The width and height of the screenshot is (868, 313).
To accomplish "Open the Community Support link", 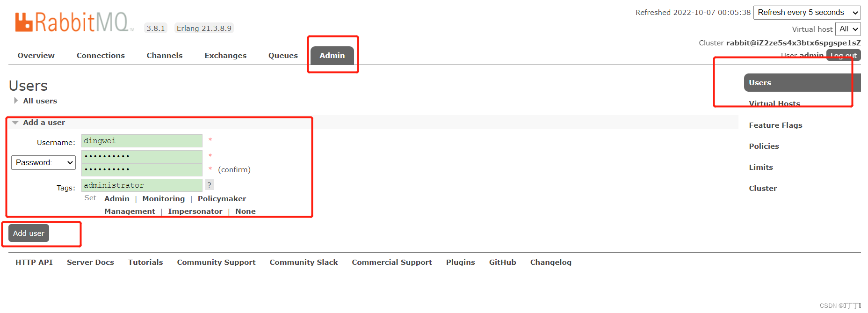I will coord(216,262).
